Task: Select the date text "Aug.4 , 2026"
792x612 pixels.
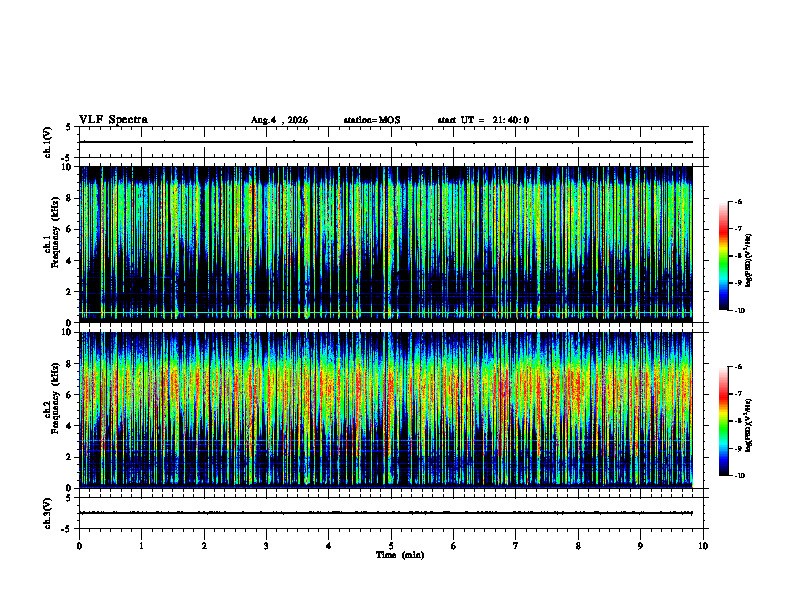Action: 279,120
